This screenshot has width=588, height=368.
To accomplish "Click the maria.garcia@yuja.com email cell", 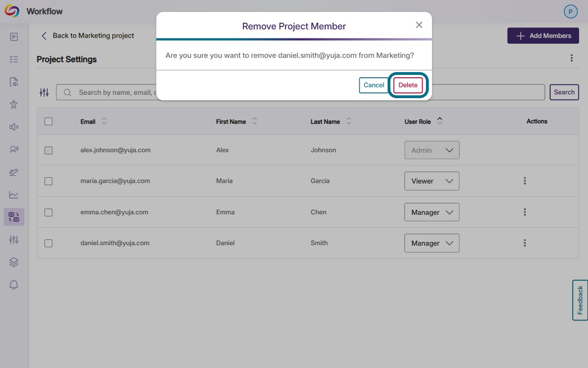I will (115, 181).
